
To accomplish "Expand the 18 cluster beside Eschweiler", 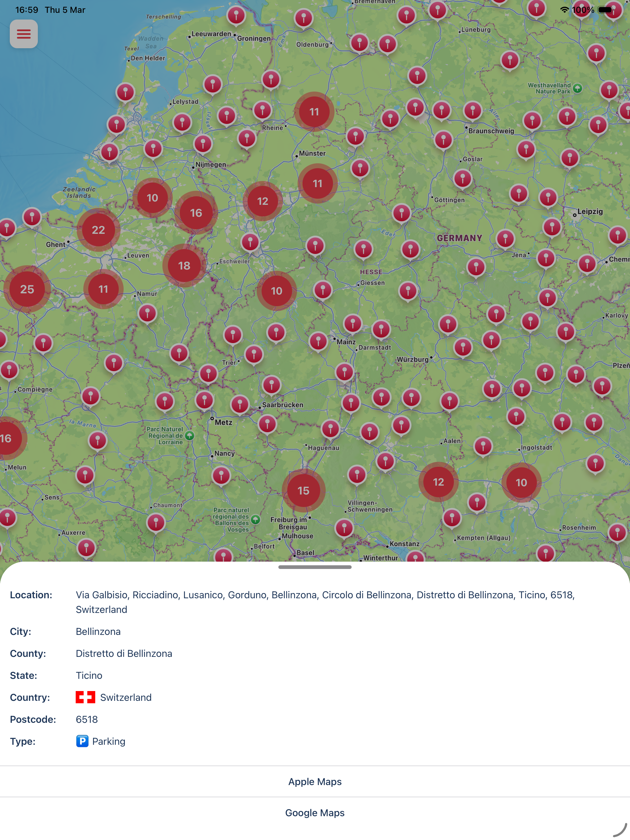I will pyautogui.click(x=184, y=266).
